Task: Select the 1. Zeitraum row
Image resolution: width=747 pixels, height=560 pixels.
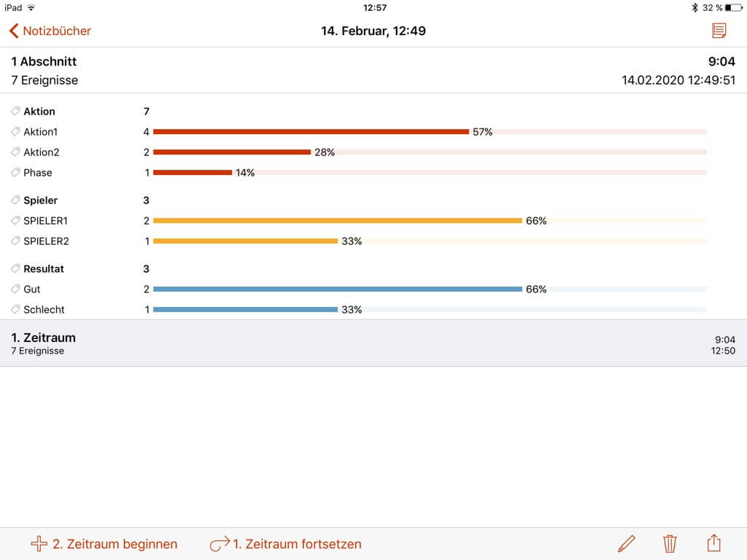Action: [x=373, y=343]
